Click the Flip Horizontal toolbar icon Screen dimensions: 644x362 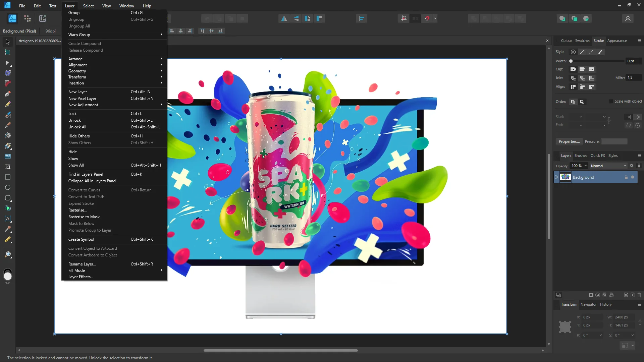click(x=284, y=19)
